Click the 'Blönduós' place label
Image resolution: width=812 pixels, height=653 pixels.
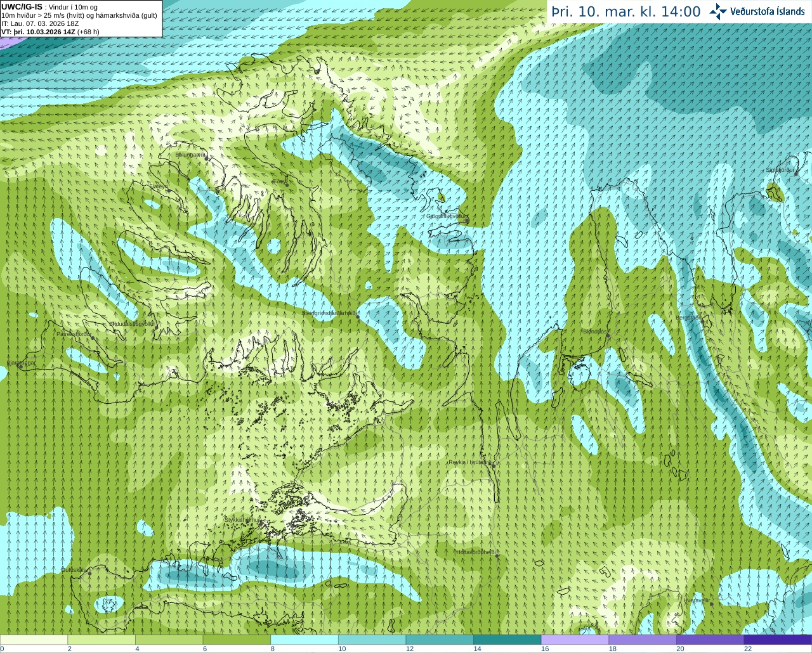coord(596,331)
